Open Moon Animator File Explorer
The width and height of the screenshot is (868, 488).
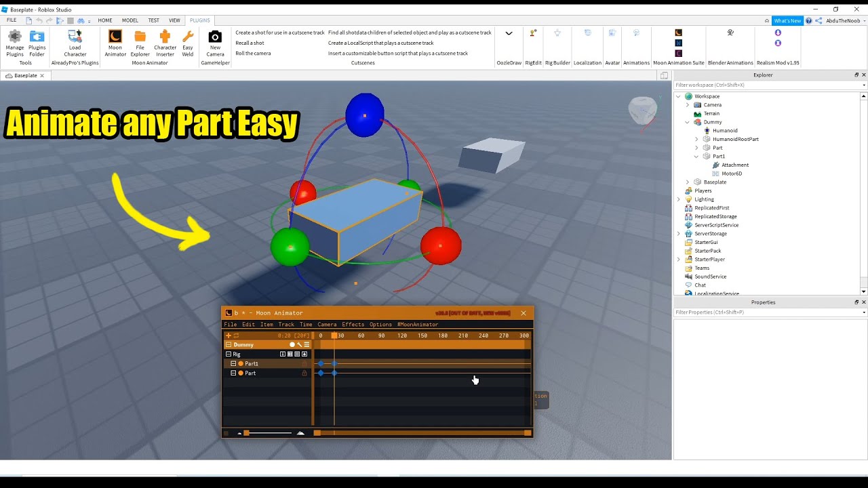(x=140, y=43)
